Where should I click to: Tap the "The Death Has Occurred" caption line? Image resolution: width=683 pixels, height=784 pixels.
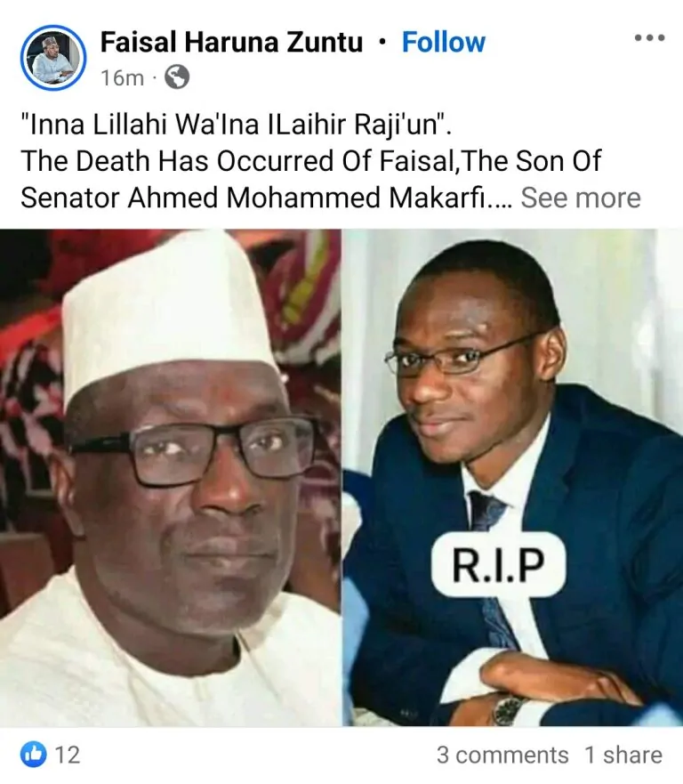click(x=310, y=161)
